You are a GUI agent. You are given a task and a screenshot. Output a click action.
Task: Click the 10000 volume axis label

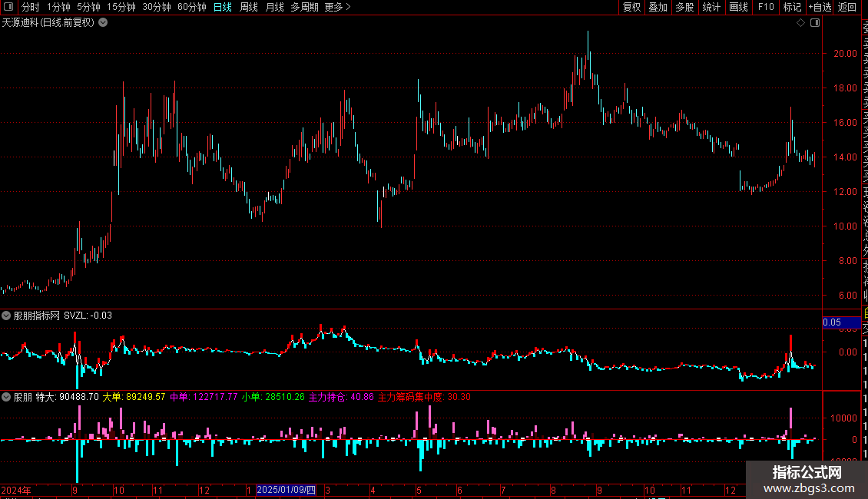tap(843, 419)
